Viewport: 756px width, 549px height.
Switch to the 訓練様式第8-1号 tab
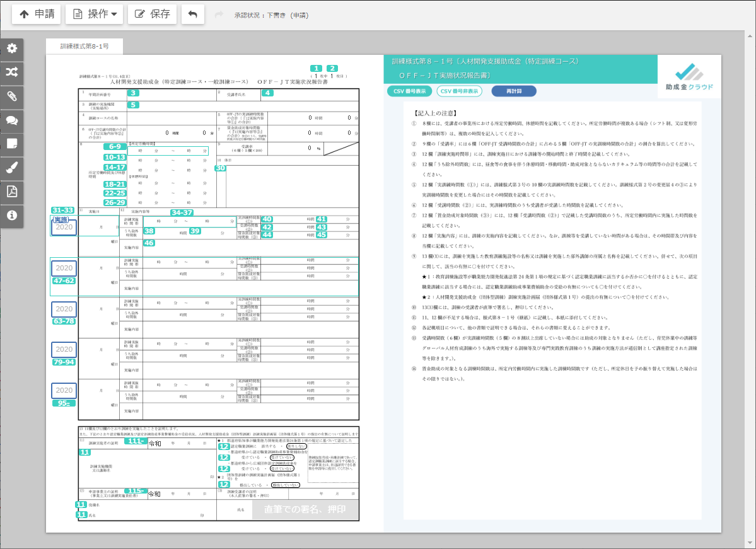pyautogui.click(x=84, y=46)
